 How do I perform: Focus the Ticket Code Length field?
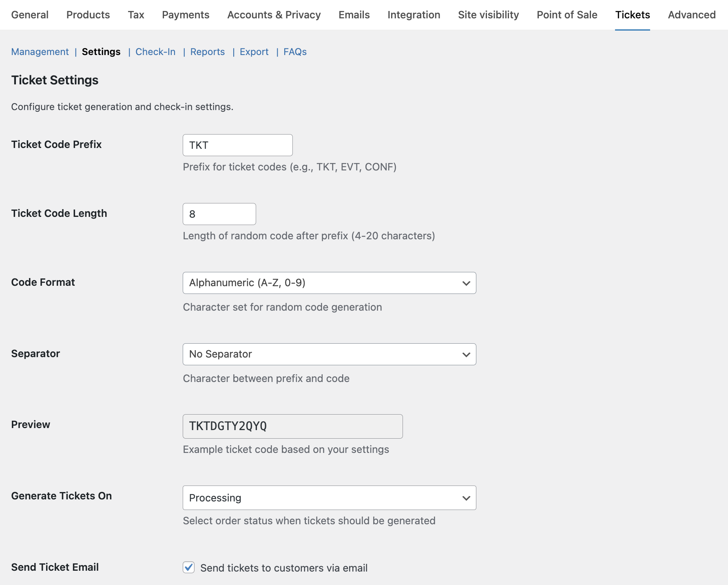[219, 214]
